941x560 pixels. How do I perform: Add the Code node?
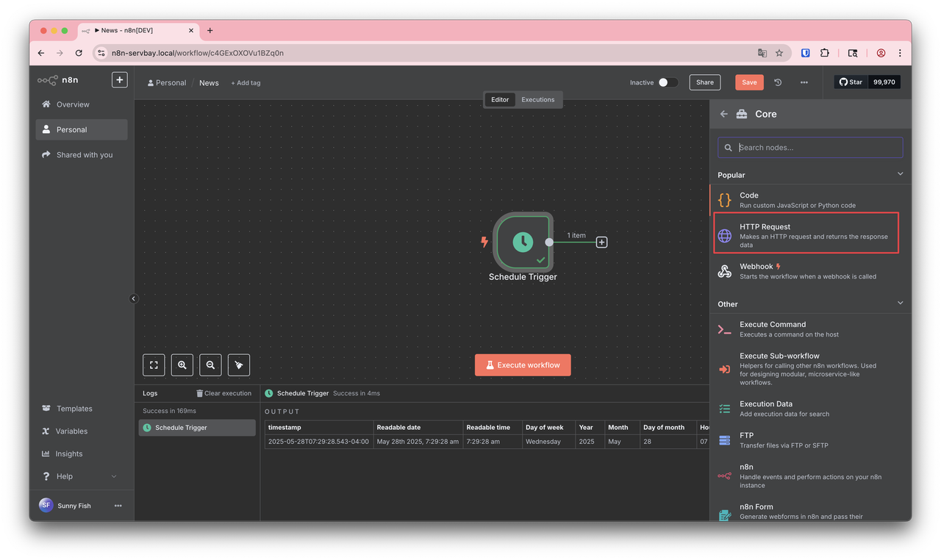tap(810, 200)
